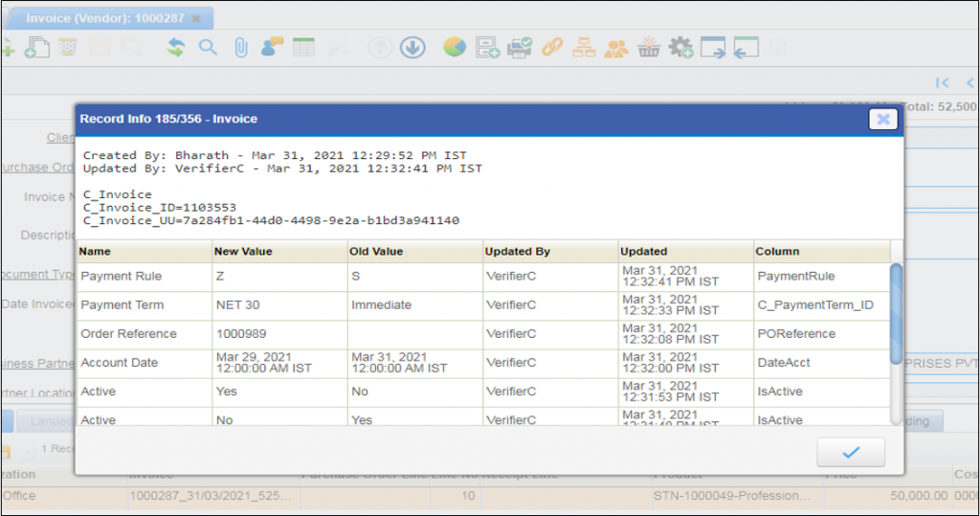Image resolution: width=980 pixels, height=516 pixels.
Task: Toggle grid view icon in toolbar
Action: tap(304, 47)
